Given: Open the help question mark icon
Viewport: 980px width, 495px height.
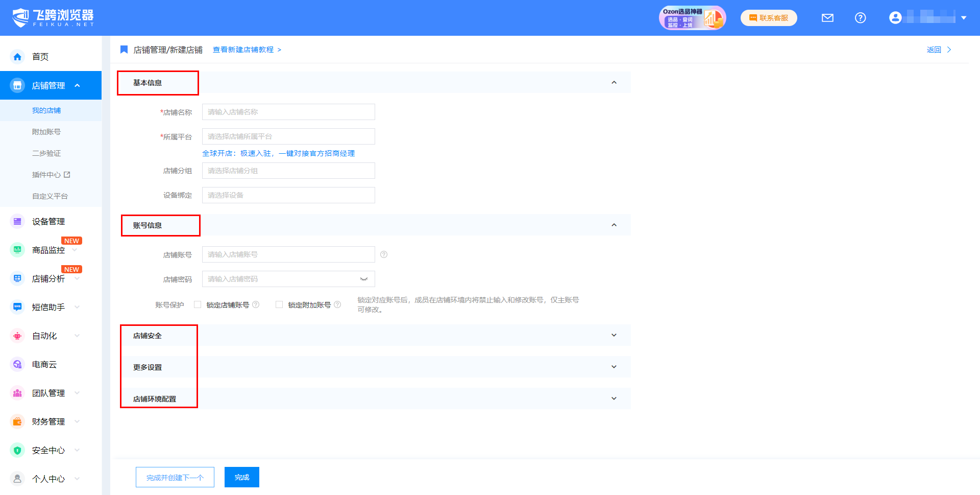Looking at the screenshot, I should 860,18.
